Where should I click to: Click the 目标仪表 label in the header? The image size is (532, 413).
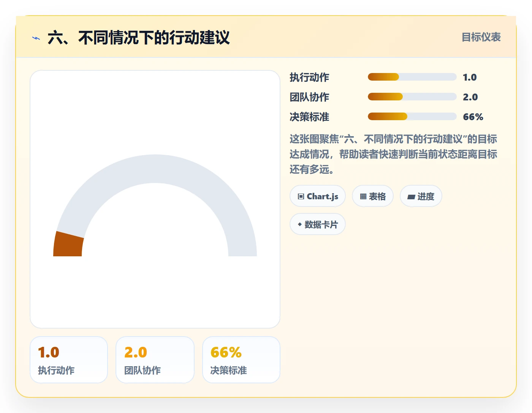(x=481, y=37)
